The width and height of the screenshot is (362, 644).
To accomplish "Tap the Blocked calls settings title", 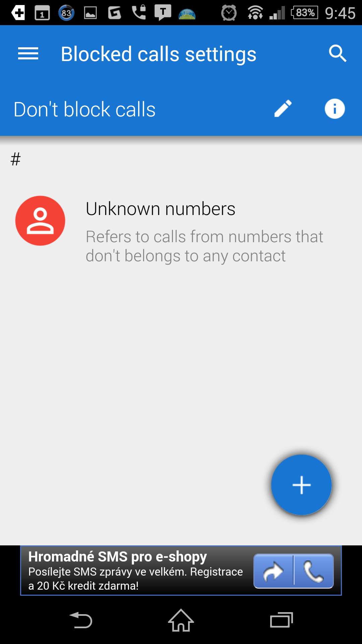I will click(159, 54).
